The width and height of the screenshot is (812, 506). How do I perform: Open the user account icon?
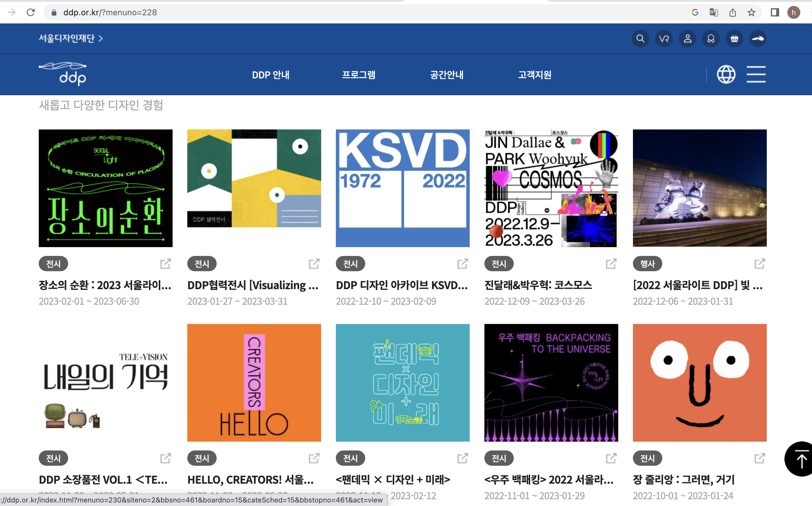click(687, 39)
